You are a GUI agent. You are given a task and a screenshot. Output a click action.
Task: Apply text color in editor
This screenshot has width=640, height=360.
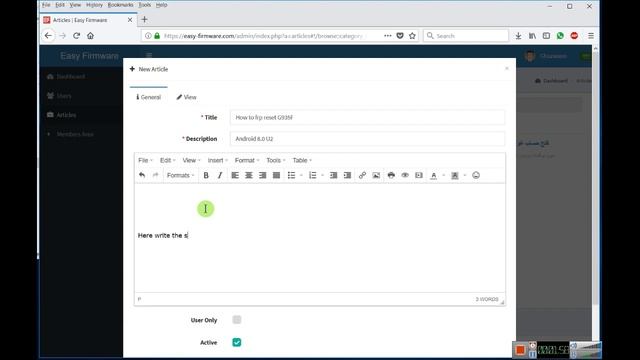(x=434, y=175)
